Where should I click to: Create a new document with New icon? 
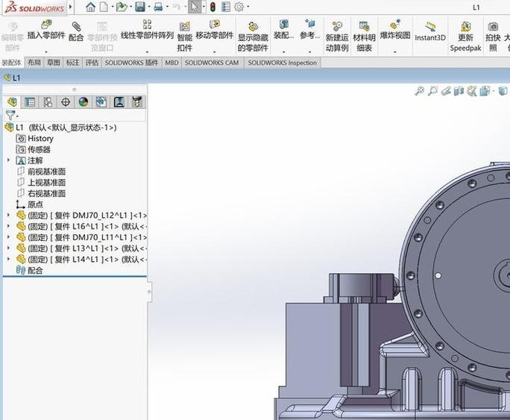(x=104, y=7)
